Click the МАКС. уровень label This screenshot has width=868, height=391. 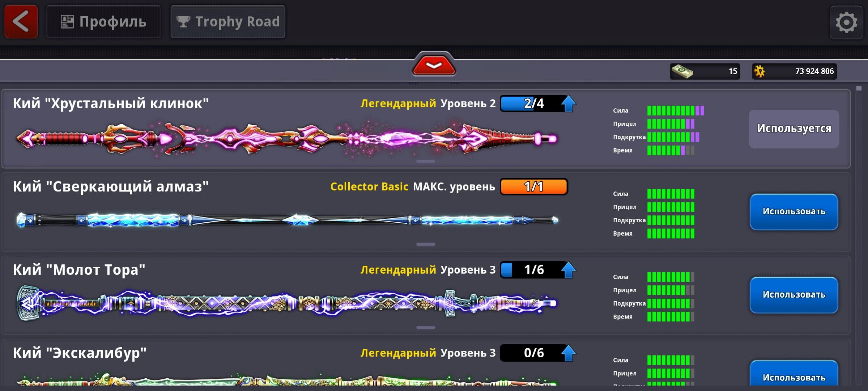click(x=454, y=187)
